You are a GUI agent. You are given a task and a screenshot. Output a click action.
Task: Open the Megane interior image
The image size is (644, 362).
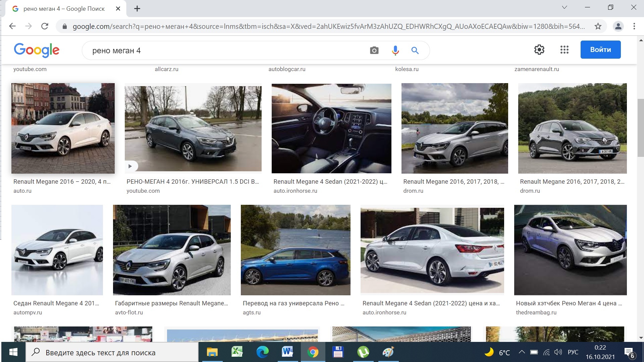[331, 128]
